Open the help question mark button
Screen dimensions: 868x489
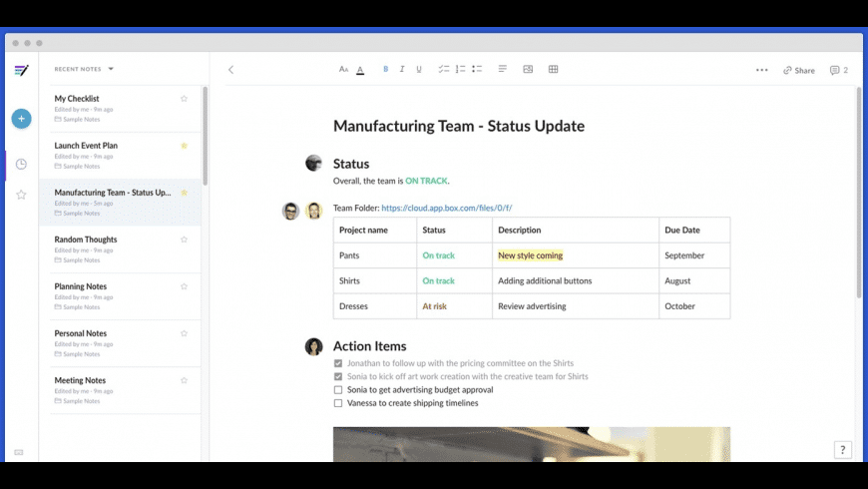coord(842,450)
